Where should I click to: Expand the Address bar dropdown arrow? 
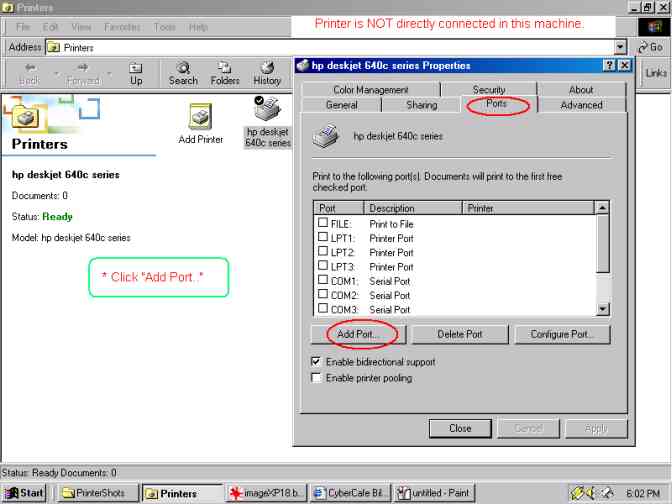pos(620,47)
